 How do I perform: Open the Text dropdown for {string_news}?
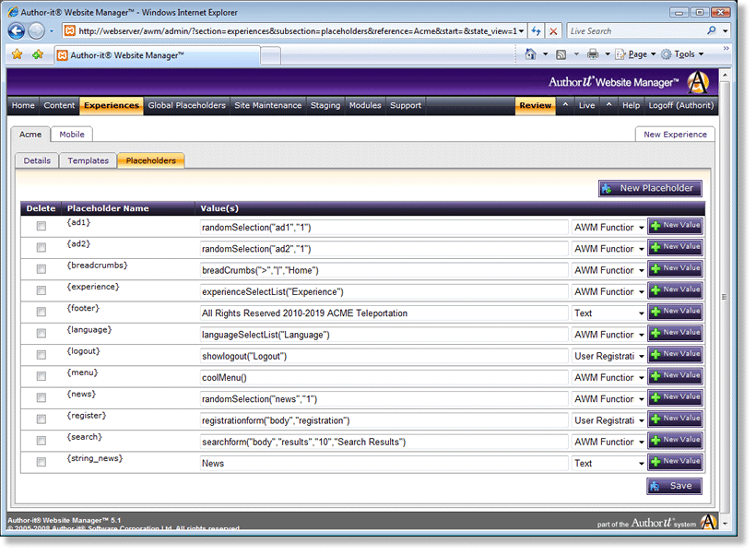pyautogui.click(x=608, y=464)
